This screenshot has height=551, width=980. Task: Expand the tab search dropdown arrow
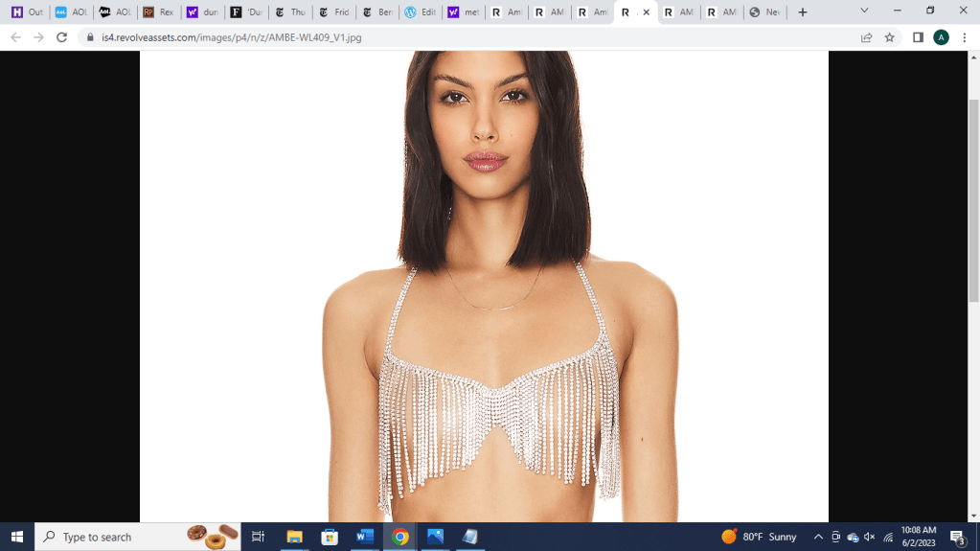tap(864, 11)
